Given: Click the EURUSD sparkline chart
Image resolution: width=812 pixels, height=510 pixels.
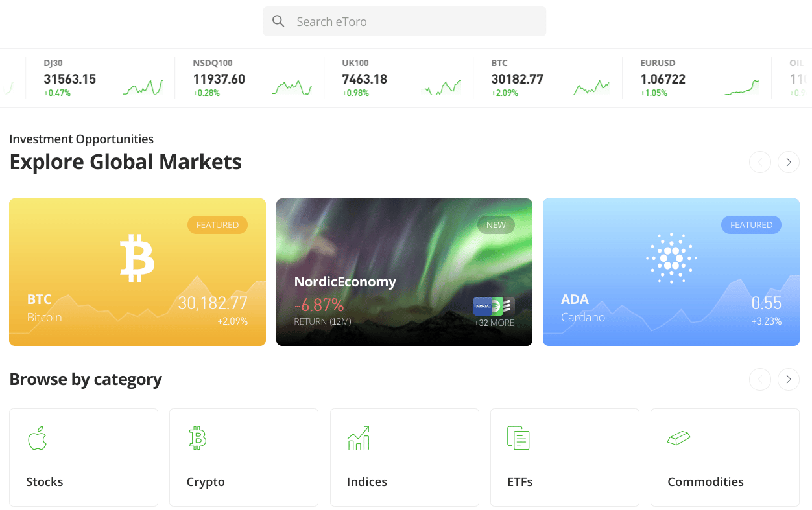Looking at the screenshot, I should point(739,87).
